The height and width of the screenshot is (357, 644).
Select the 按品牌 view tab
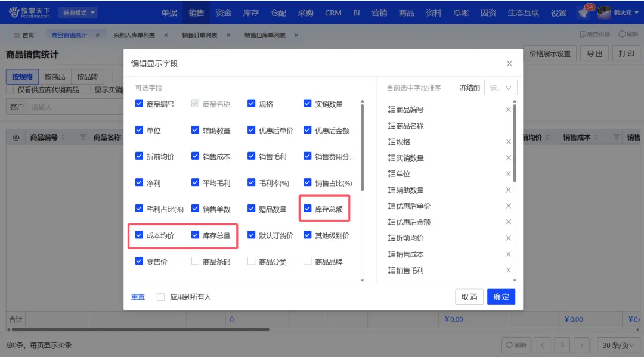[88, 77]
